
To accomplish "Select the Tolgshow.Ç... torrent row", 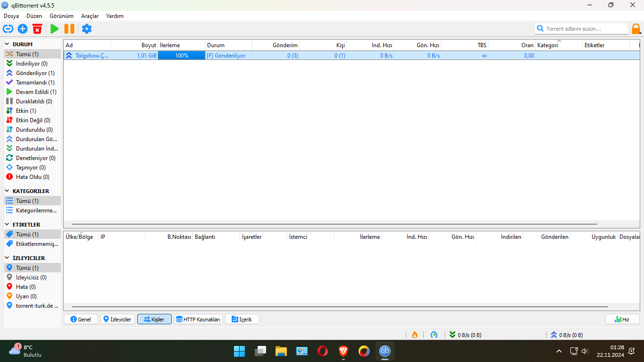I will pyautogui.click(x=351, y=56).
